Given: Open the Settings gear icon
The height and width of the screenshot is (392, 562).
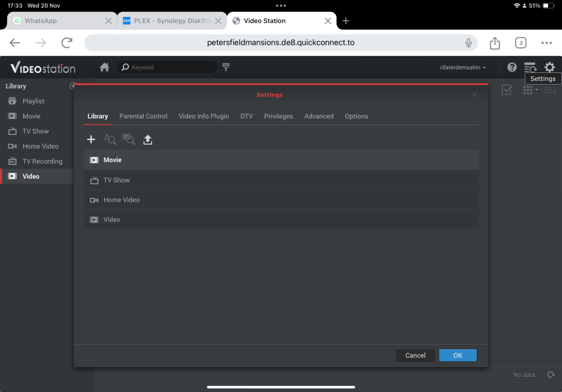Looking at the screenshot, I should [x=549, y=67].
